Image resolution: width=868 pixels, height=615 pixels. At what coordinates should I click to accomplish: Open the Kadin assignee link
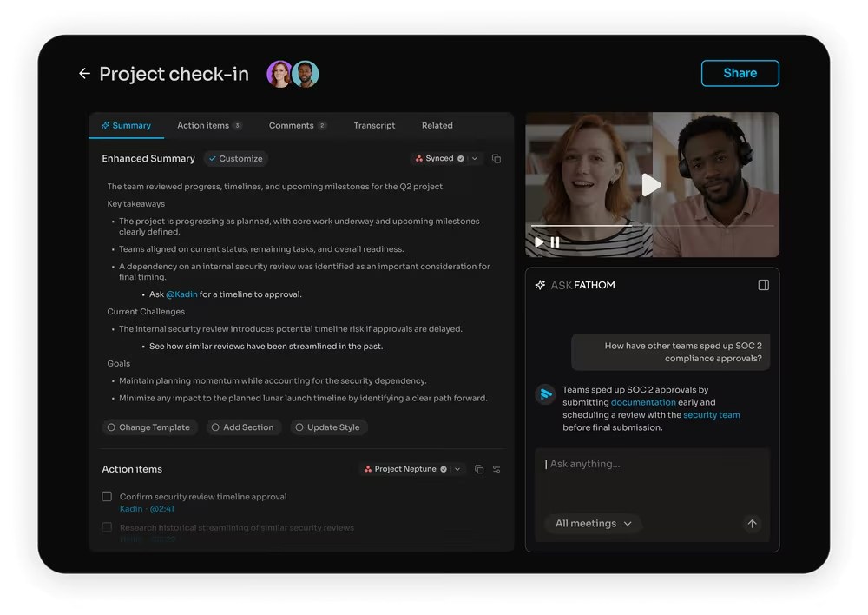point(131,509)
